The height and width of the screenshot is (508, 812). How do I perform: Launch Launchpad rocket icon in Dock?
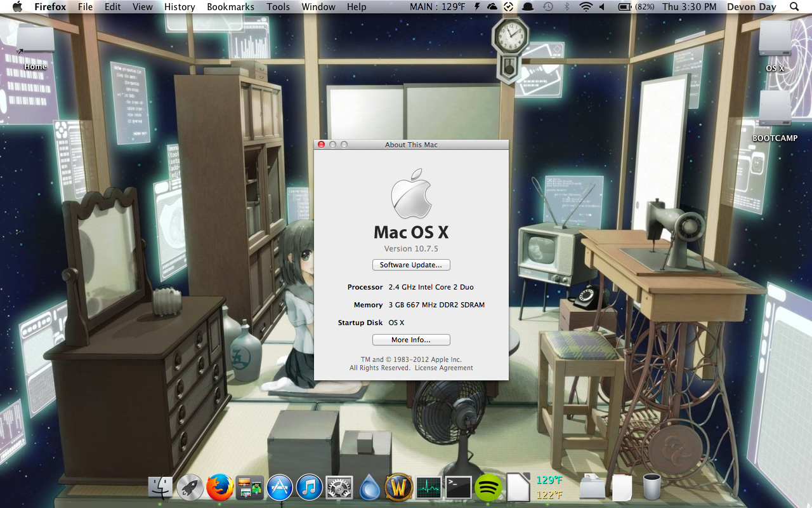(x=190, y=488)
